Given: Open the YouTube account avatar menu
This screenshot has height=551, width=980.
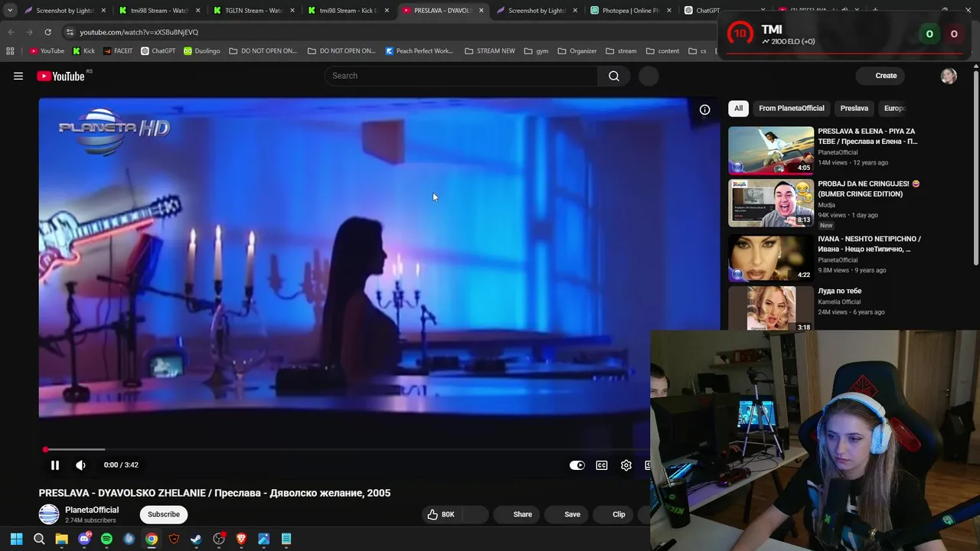Looking at the screenshot, I should (x=949, y=76).
